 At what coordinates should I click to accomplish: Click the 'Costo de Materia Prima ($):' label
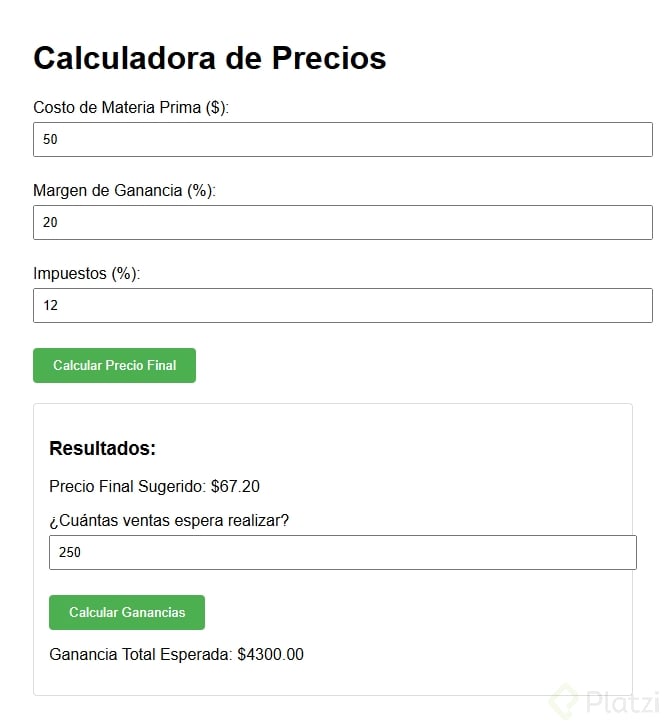(x=131, y=108)
